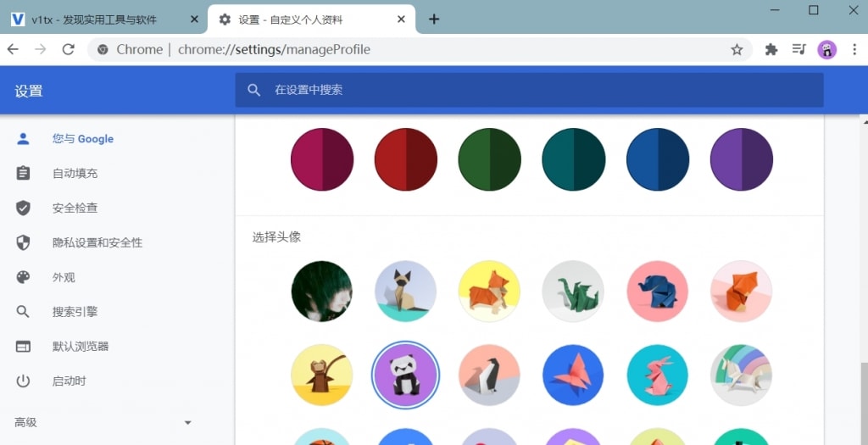The image size is (868, 445).
Task: Bookmark this page with the star icon
Action: [x=737, y=50]
